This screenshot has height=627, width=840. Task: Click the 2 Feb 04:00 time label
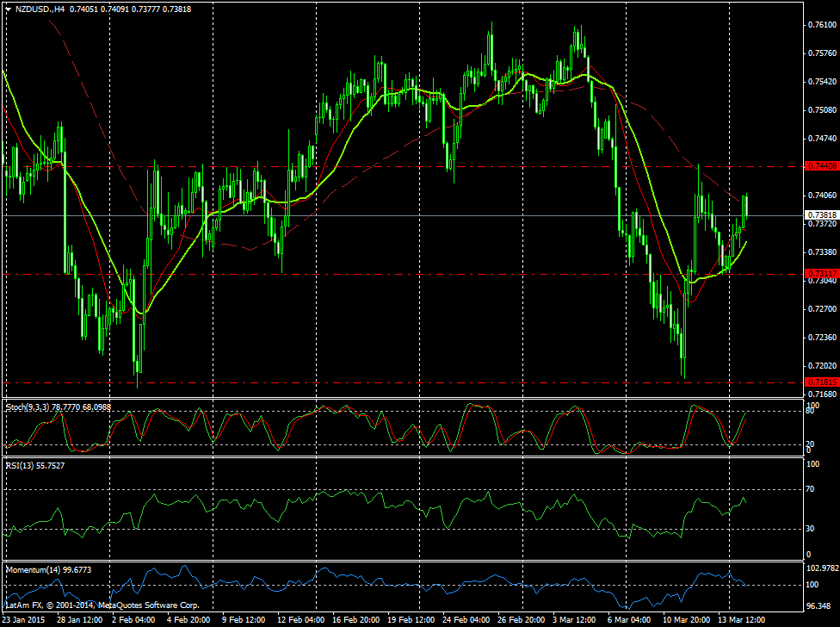133,619
